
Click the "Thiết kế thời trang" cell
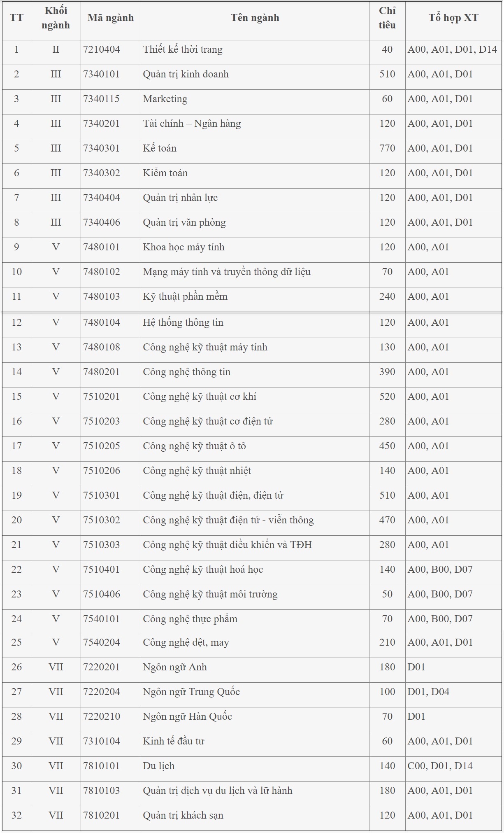tap(183, 50)
